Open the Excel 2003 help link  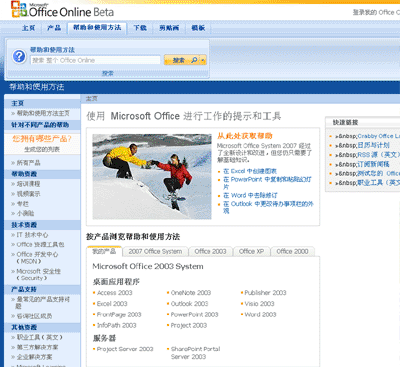click(x=112, y=304)
